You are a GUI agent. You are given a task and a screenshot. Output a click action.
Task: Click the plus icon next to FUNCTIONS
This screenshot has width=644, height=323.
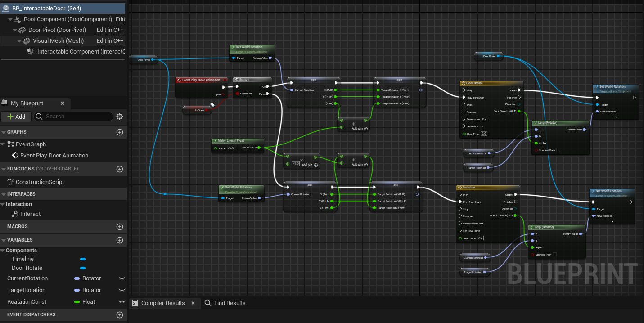coord(120,169)
